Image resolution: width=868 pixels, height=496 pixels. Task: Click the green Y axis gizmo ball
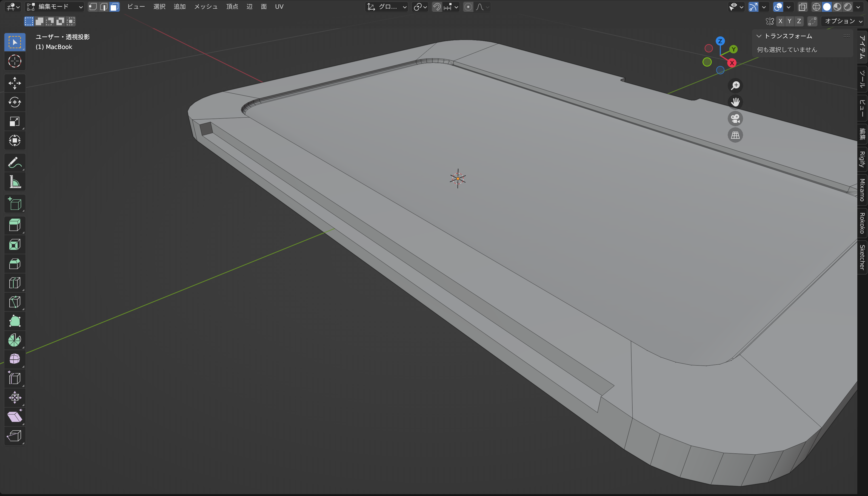coord(734,49)
